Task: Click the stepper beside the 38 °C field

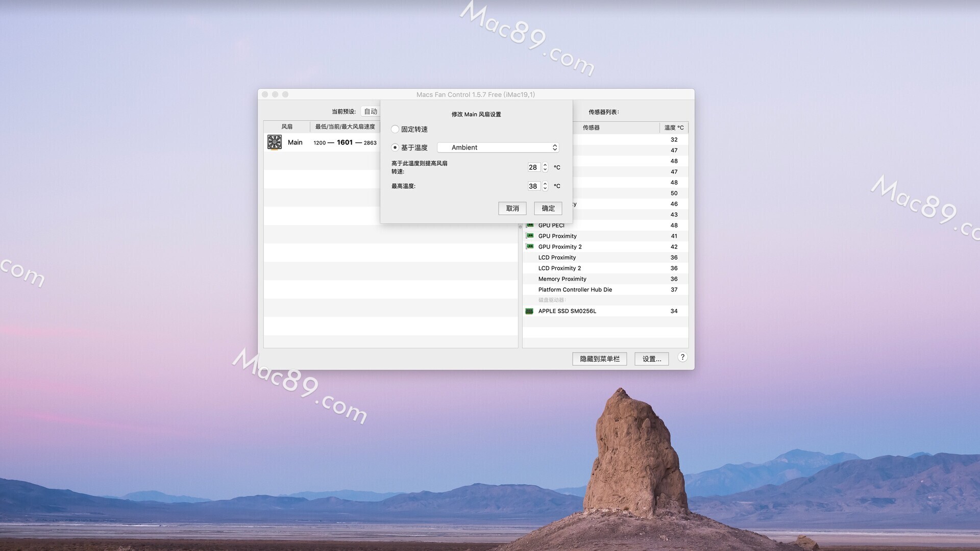Action: 545,186
